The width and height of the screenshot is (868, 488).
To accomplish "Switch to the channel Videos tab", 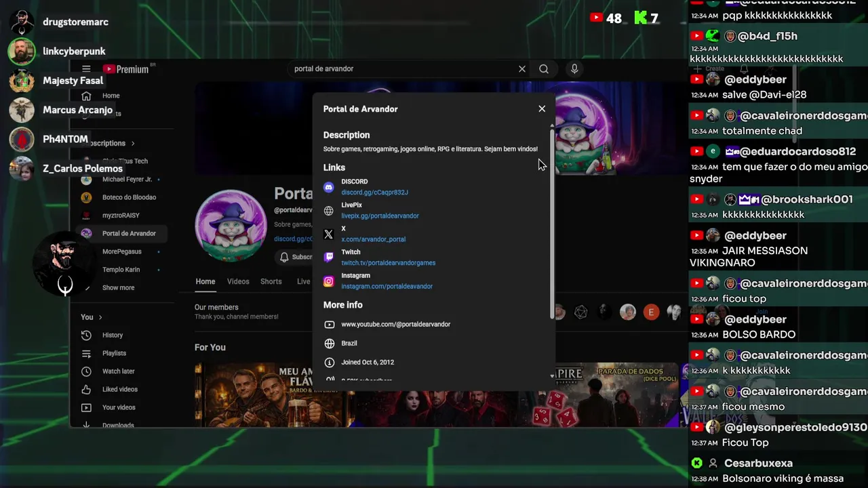I will (x=238, y=282).
